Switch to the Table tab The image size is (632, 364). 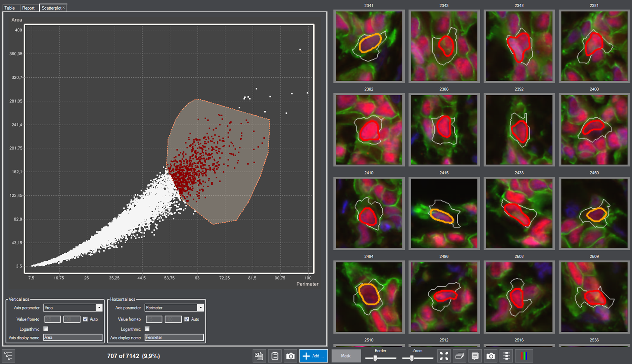10,8
